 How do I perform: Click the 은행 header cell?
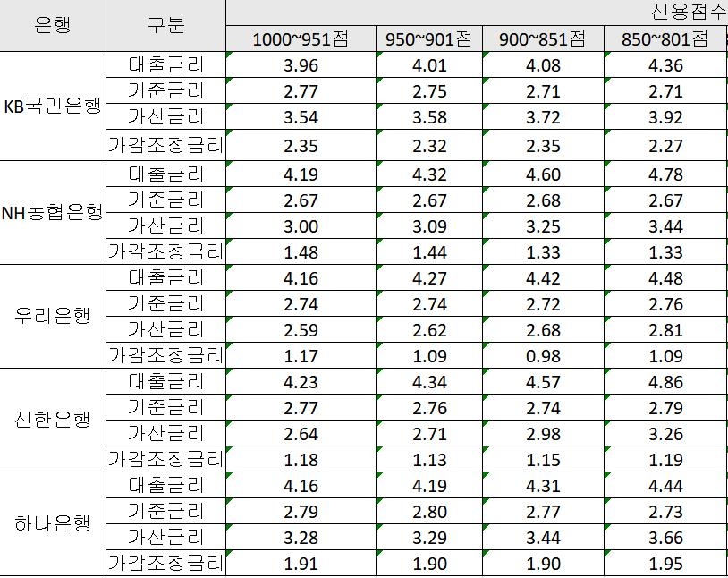coord(54,25)
